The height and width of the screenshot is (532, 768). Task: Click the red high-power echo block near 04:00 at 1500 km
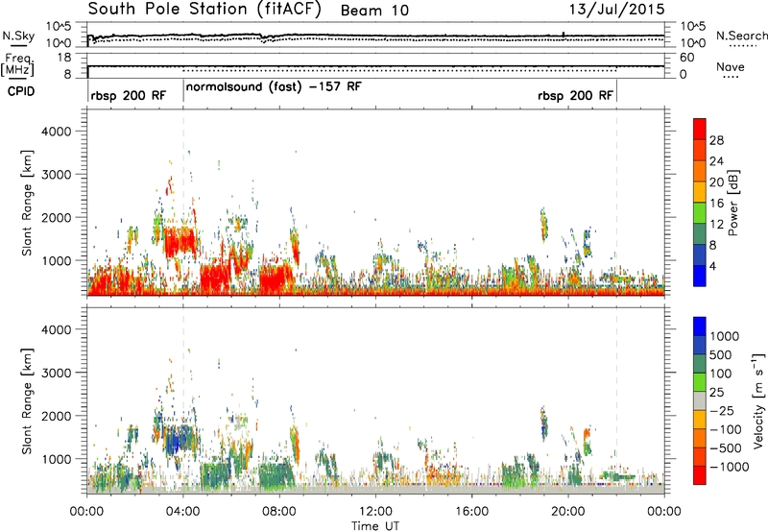[x=179, y=243]
